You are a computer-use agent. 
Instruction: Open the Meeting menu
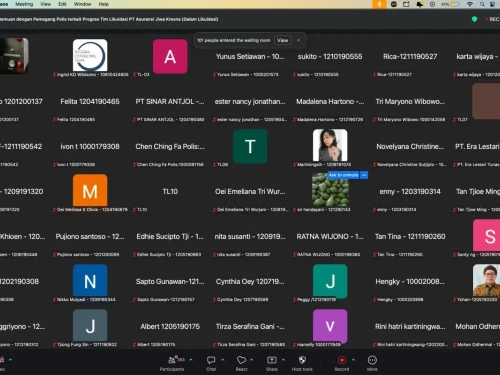24,4
